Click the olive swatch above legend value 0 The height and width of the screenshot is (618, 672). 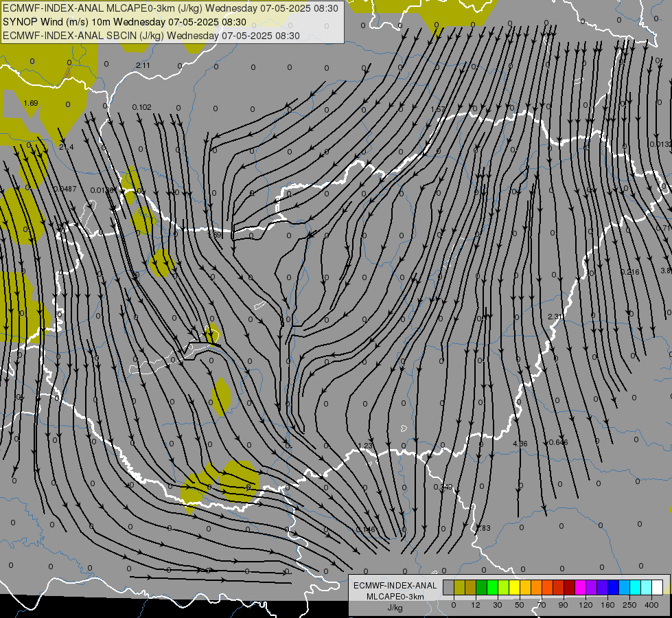459,587
